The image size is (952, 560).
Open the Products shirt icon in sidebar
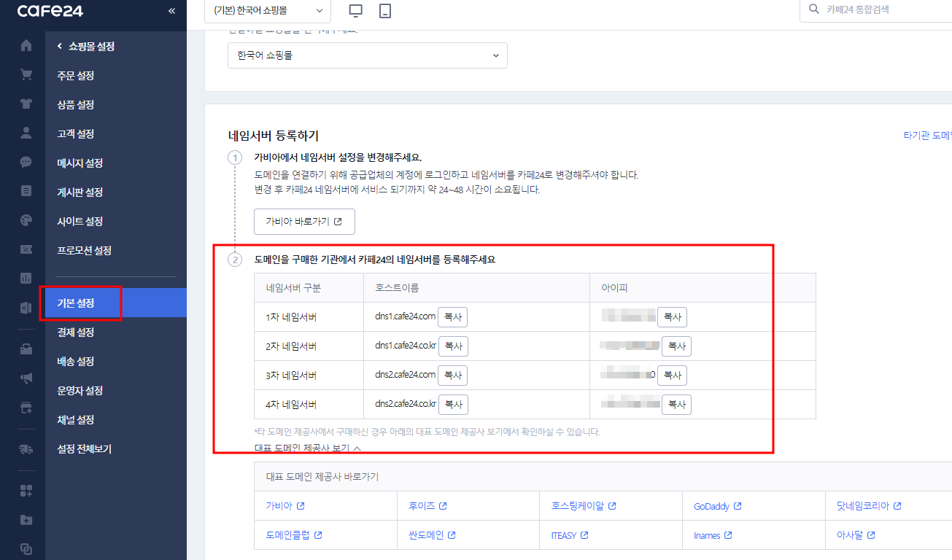[26, 104]
